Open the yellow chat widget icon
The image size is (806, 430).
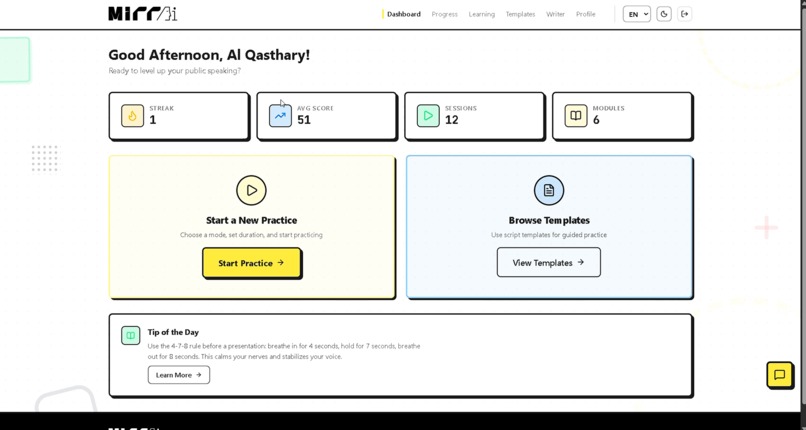click(x=779, y=375)
